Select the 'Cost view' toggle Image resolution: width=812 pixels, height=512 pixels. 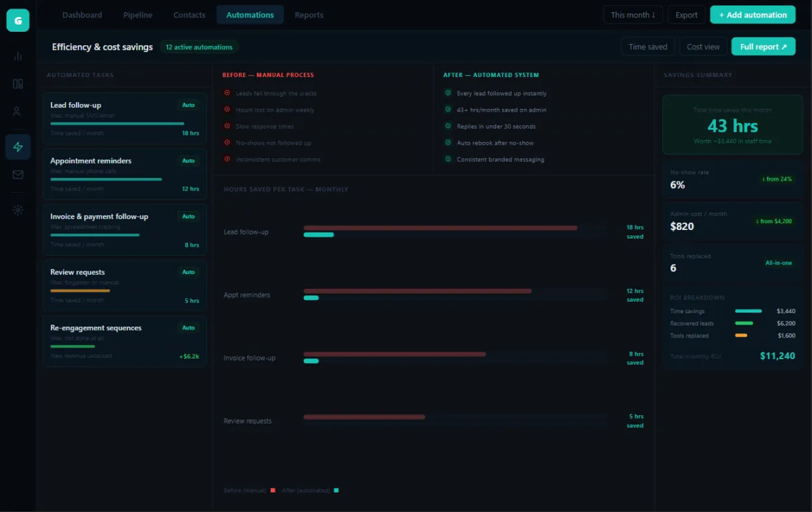[x=703, y=47]
